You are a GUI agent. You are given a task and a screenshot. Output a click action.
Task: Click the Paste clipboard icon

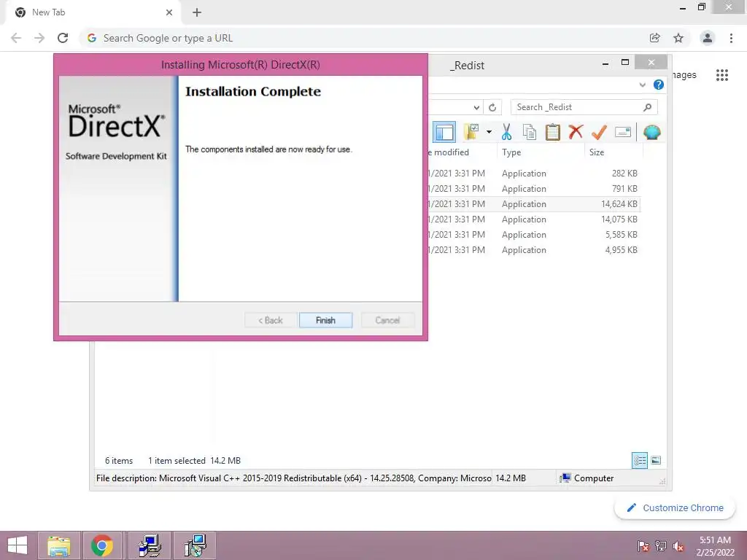tap(553, 132)
